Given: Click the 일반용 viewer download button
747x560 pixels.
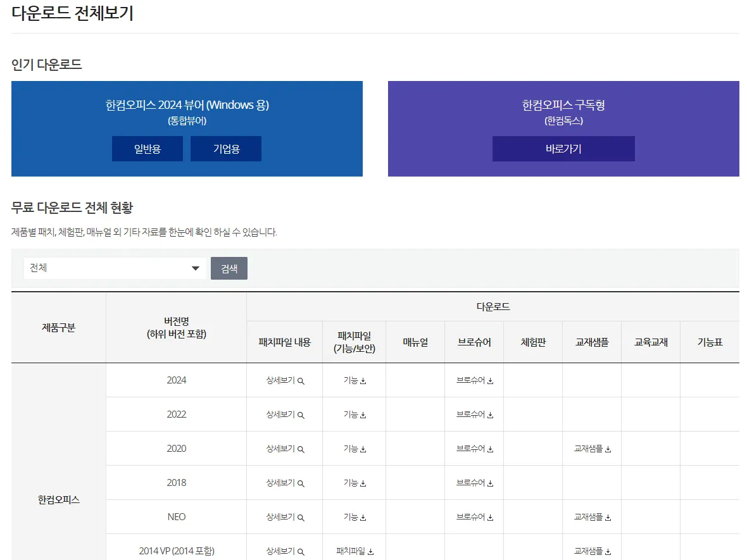Looking at the screenshot, I should tap(147, 148).
